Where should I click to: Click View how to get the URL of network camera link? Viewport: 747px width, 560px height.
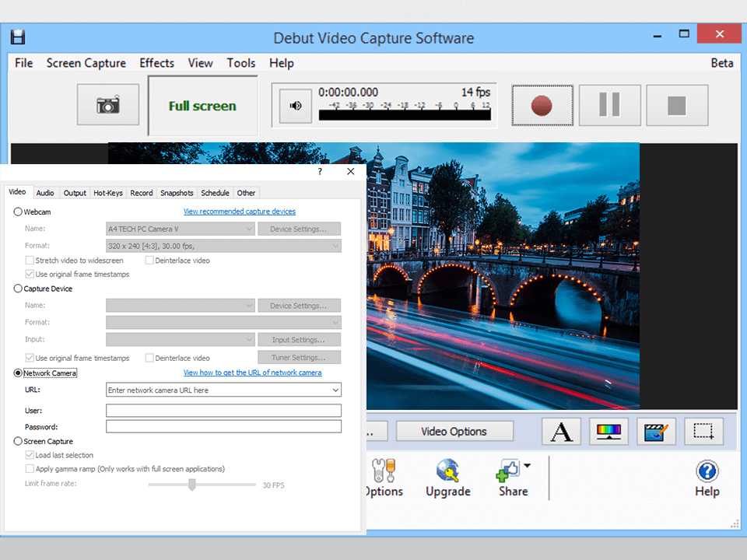[x=252, y=373]
